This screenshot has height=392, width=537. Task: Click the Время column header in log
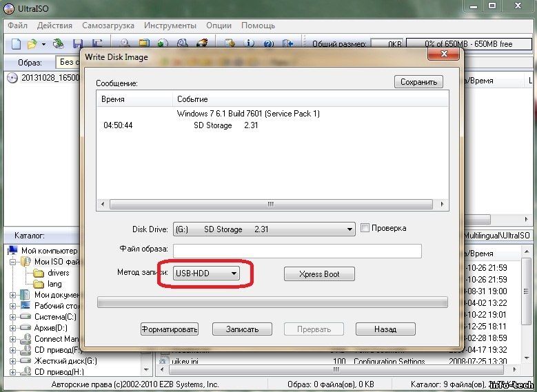[x=135, y=99]
